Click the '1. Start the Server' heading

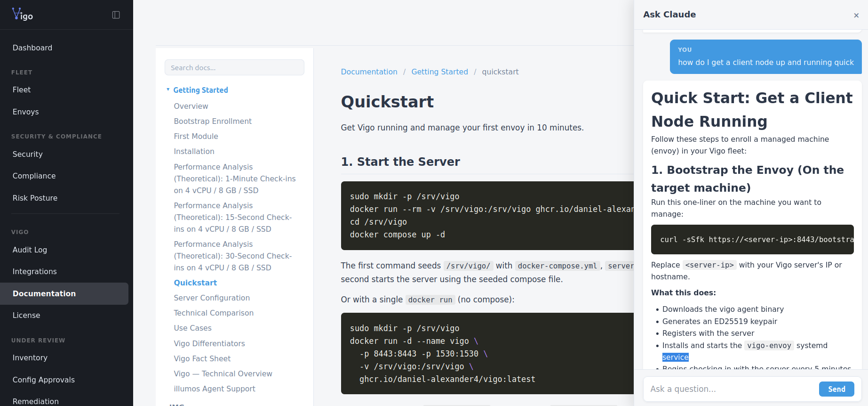[400, 162]
